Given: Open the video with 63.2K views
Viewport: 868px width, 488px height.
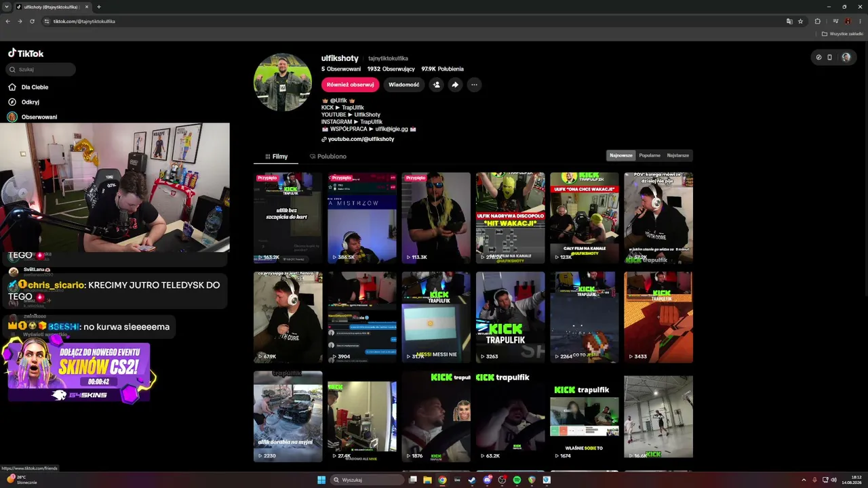Looking at the screenshot, I should click(511, 417).
